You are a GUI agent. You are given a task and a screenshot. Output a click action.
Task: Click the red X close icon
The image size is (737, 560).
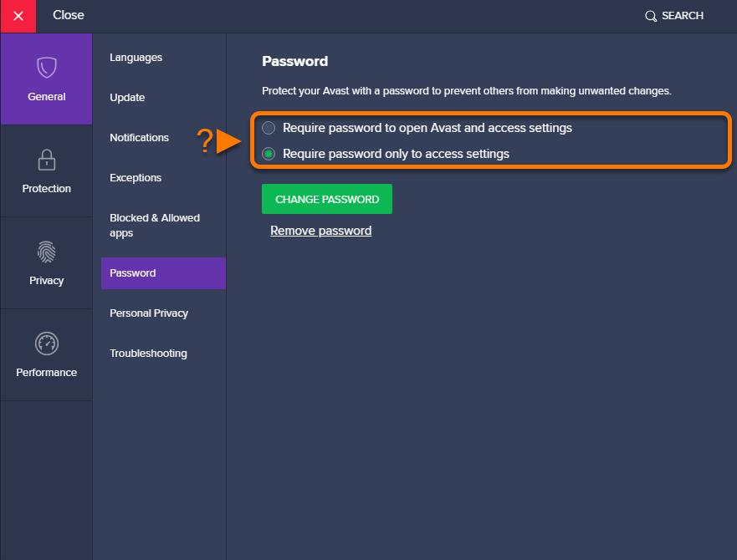pyautogui.click(x=18, y=16)
